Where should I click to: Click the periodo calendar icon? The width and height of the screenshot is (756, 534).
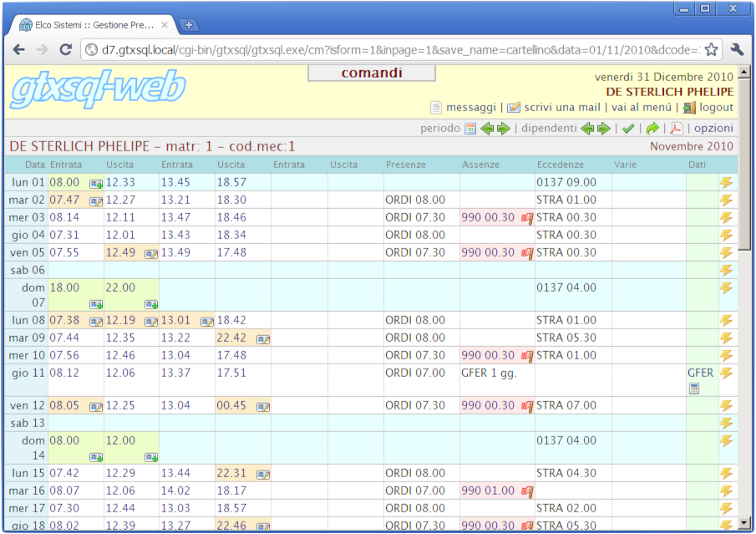[470, 129]
